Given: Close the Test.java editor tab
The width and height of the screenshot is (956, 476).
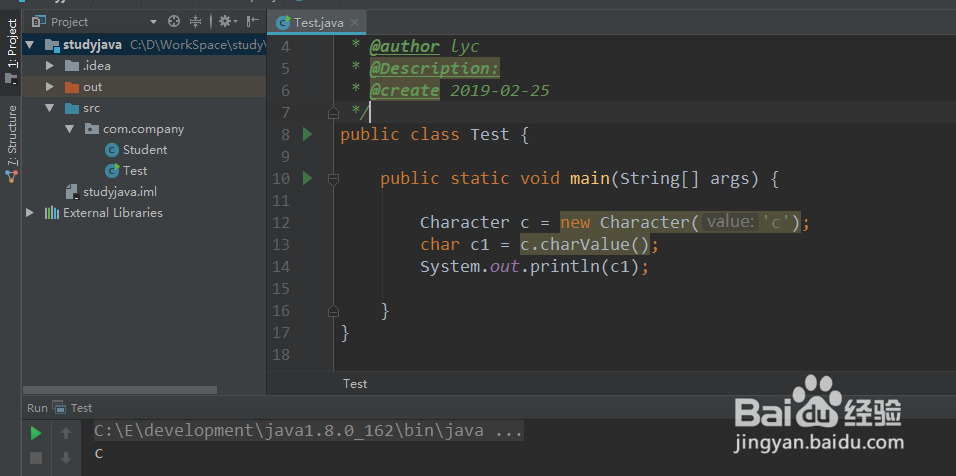Looking at the screenshot, I should click(355, 23).
